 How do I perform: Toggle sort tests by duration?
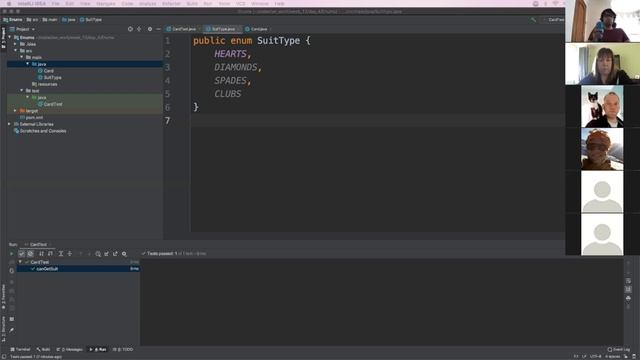click(x=50, y=254)
